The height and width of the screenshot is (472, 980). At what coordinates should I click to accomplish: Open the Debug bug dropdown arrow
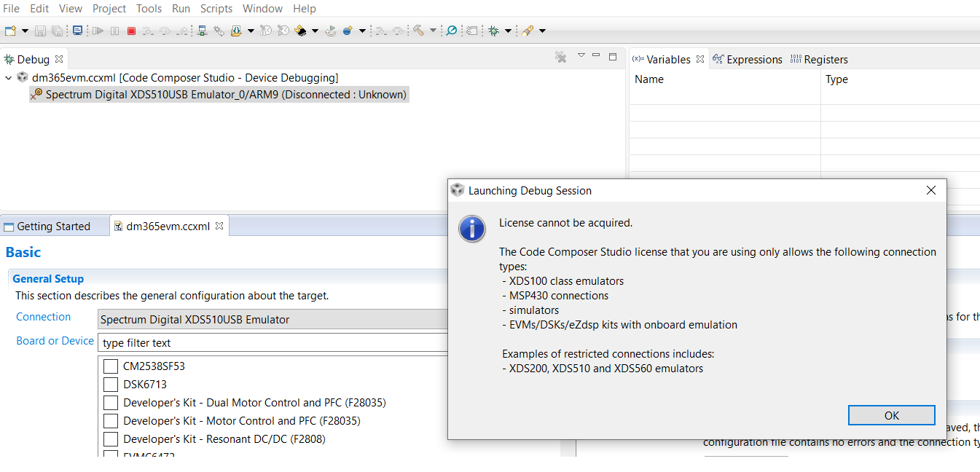click(x=508, y=31)
